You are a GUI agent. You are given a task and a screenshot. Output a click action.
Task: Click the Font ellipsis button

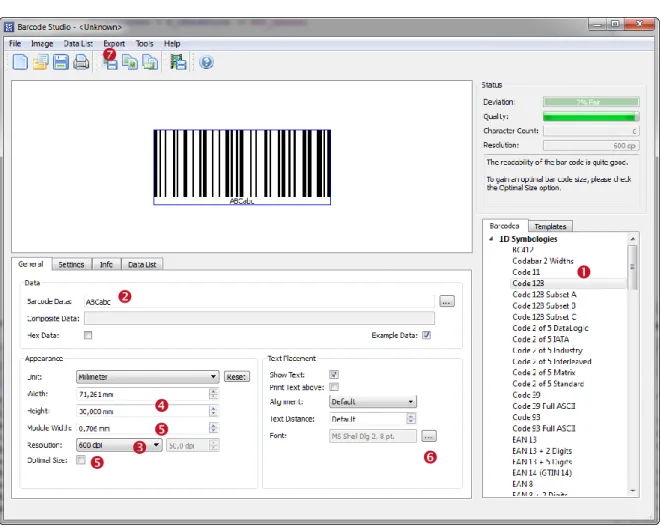tap(429, 436)
